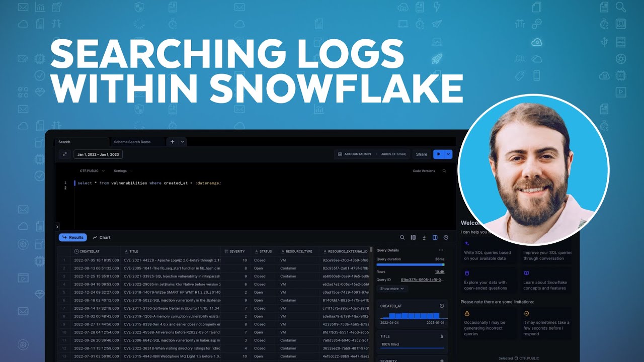Click the Selected CTF.PUBLIC label in assistant panel
Viewport: 644px width, 362px height.
tap(519, 358)
